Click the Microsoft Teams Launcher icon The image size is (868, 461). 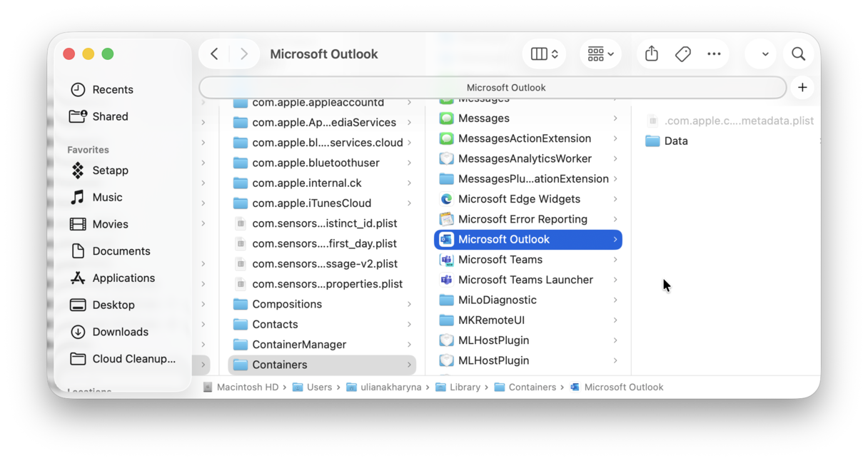446,280
